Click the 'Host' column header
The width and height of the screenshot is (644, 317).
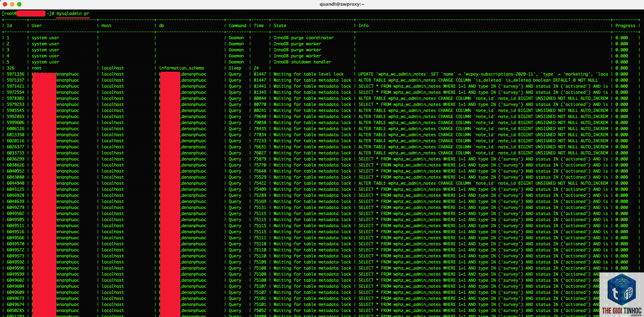pos(106,26)
